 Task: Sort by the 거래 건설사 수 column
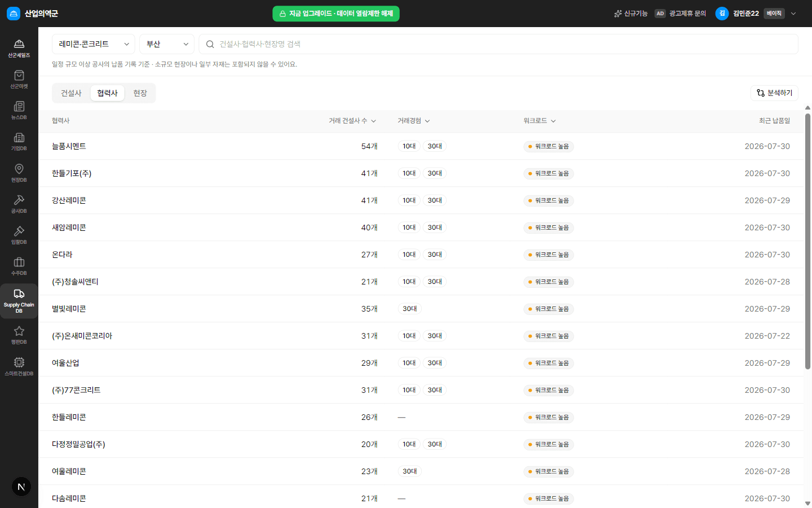[352, 121]
